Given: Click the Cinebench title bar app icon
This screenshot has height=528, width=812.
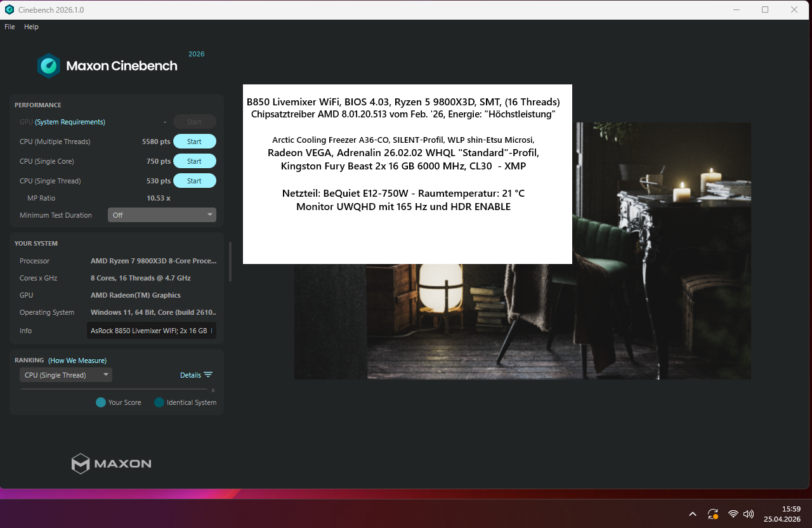Looking at the screenshot, I should pyautogui.click(x=10, y=10).
